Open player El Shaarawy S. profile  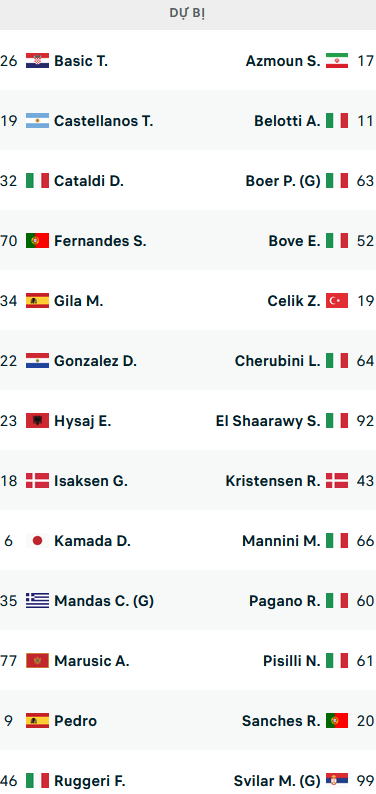(x=268, y=421)
